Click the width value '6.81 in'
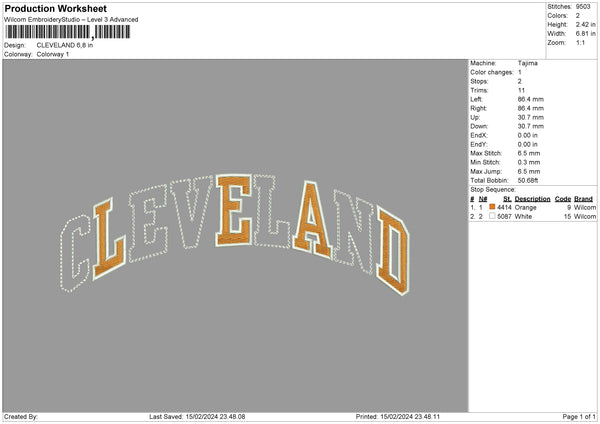The width and height of the screenshot is (600, 424). (585, 34)
